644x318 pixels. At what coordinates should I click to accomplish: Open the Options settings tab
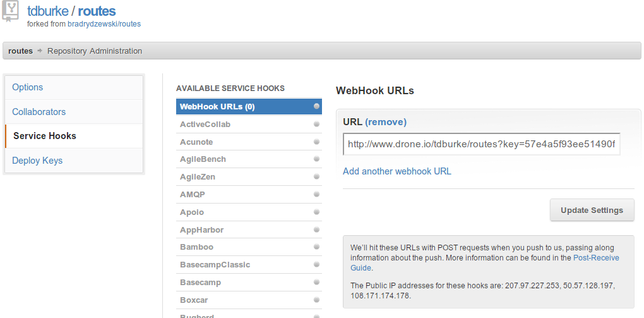click(28, 87)
